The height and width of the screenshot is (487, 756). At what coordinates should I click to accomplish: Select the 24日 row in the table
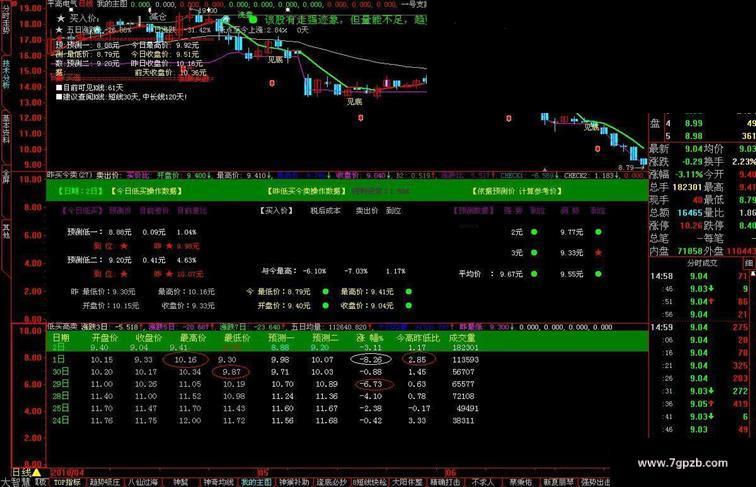(265, 420)
